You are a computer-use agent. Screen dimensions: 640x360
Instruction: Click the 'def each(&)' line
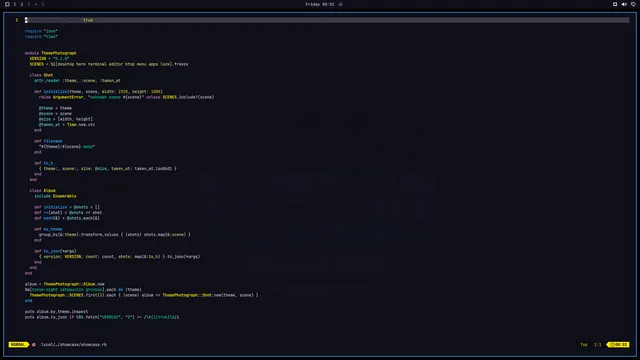[67, 218]
